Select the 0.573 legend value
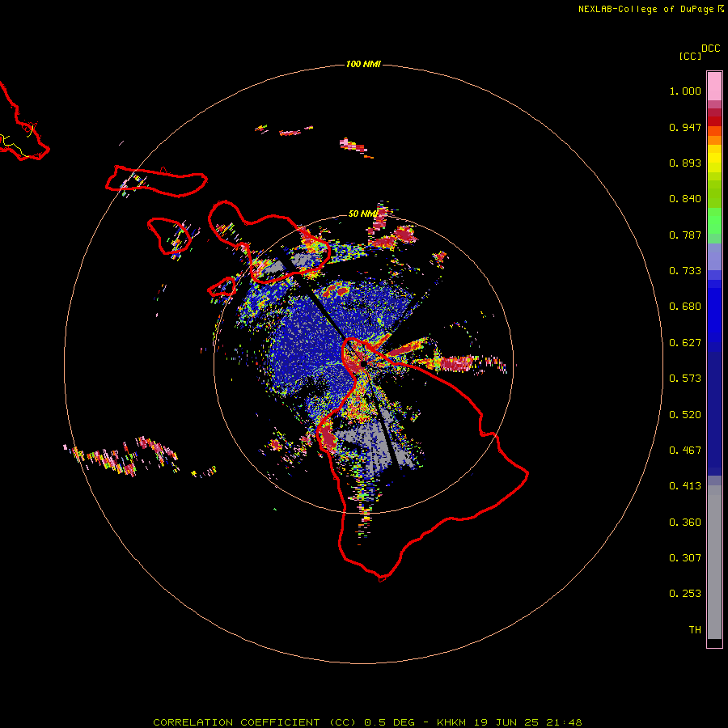The height and width of the screenshot is (728, 728). pyautogui.click(x=685, y=379)
